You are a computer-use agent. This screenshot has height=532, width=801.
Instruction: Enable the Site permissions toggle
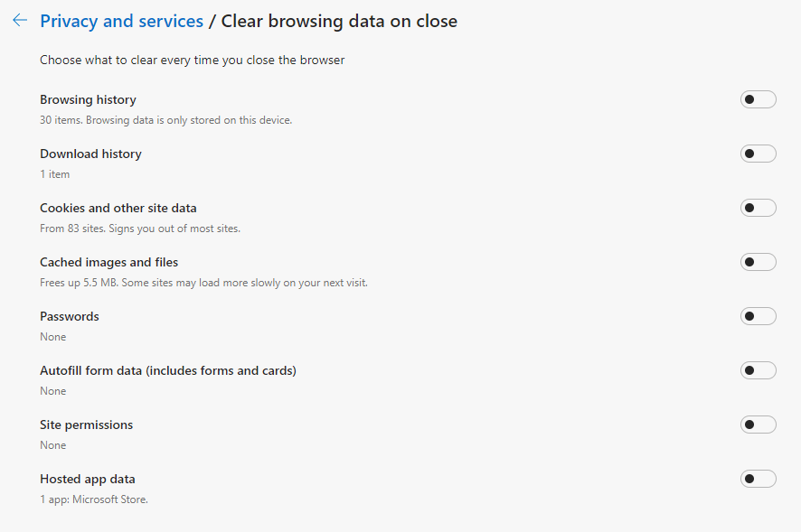pyautogui.click(x=758, y=425)
